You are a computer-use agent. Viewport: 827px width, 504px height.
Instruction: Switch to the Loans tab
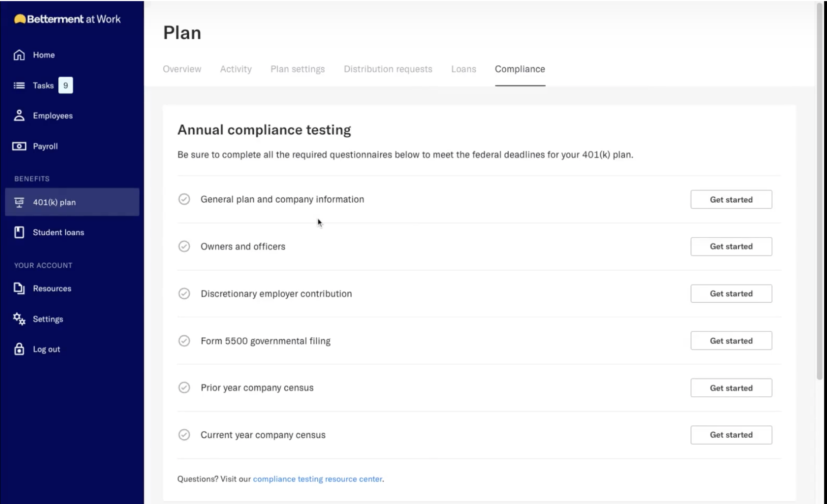[463, 69]
